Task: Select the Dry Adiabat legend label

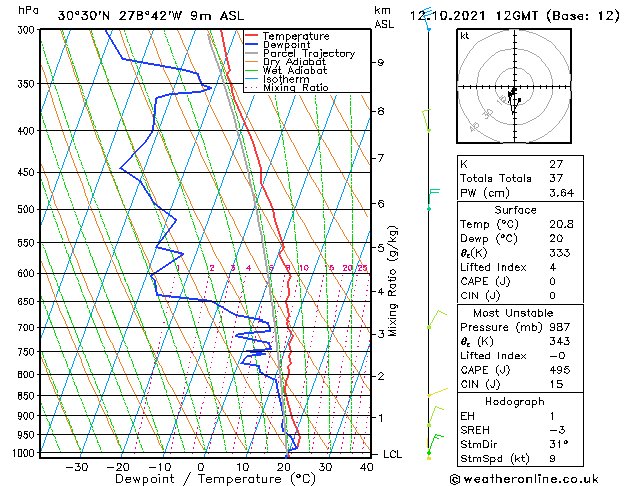Action: (294, 62)
